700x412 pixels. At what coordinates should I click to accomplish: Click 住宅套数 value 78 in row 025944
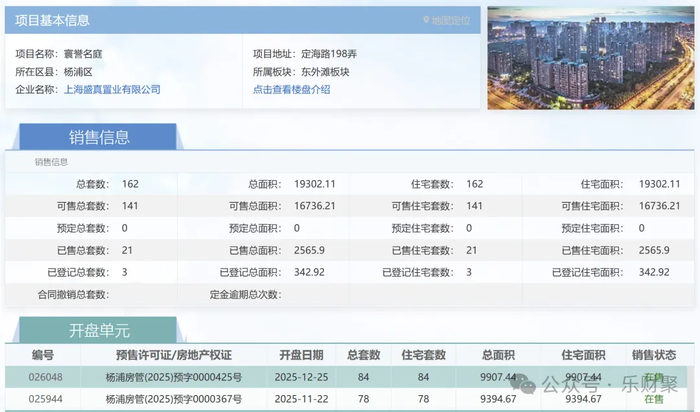click(423, 399)
